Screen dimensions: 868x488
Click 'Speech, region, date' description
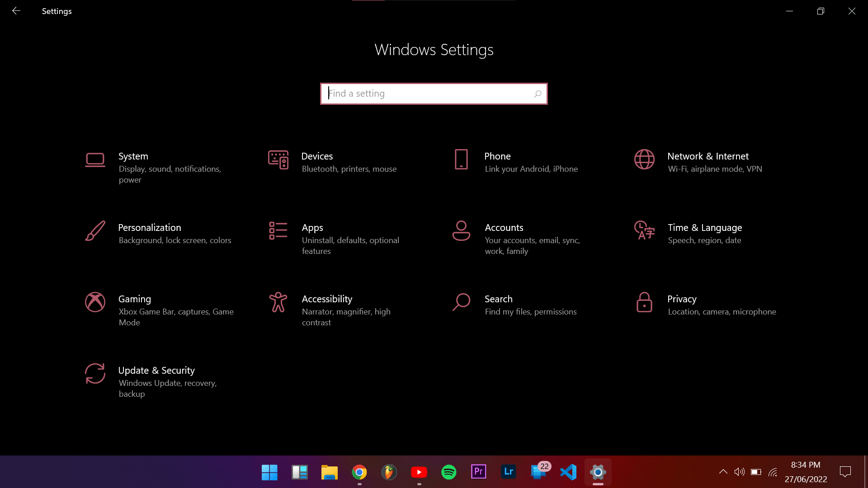(704, 240)
